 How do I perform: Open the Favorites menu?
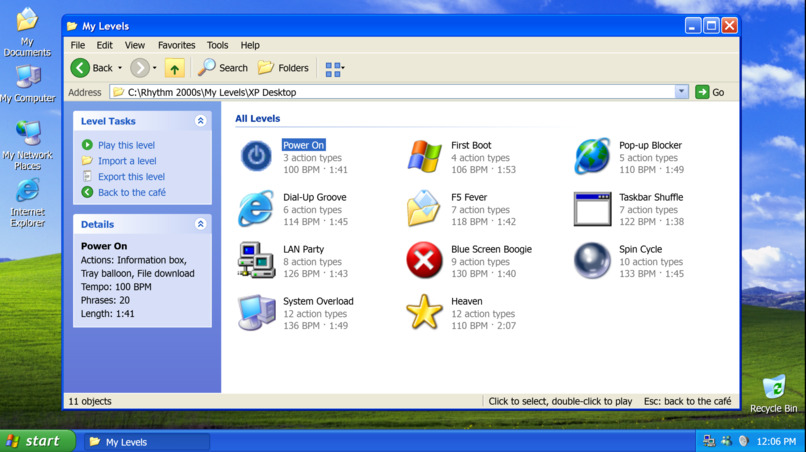176,45
